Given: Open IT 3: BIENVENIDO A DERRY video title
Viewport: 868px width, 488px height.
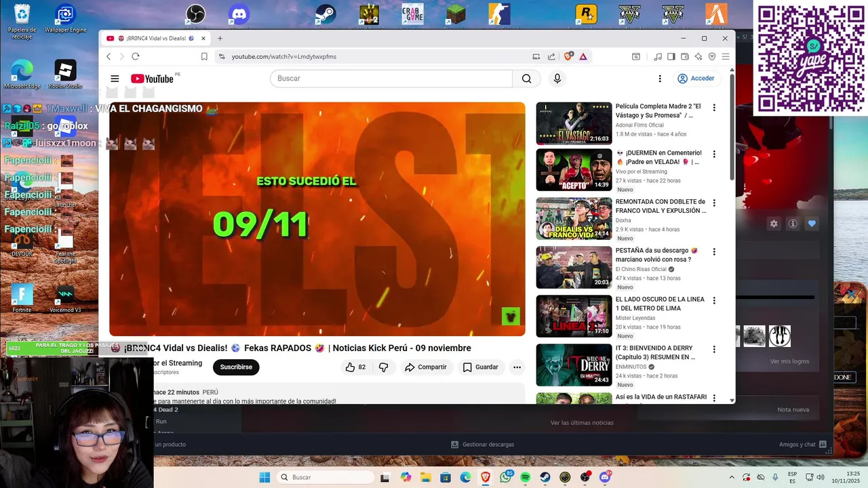Looking at the screenshot, I should pos(656,352).
